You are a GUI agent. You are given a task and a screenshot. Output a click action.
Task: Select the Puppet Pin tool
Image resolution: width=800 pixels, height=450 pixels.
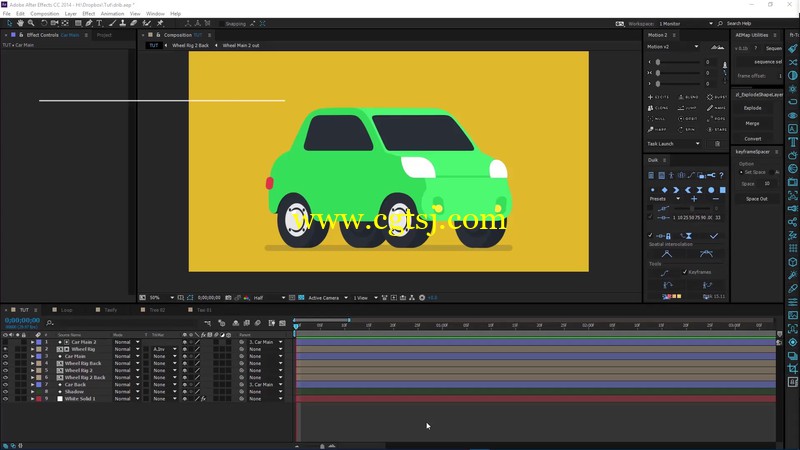[160, 23]
